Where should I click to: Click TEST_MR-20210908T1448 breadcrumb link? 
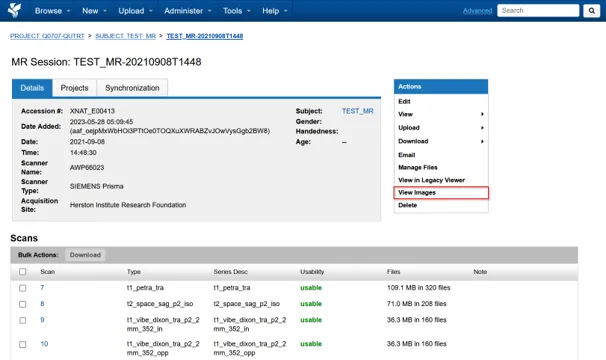coord(204,36)
